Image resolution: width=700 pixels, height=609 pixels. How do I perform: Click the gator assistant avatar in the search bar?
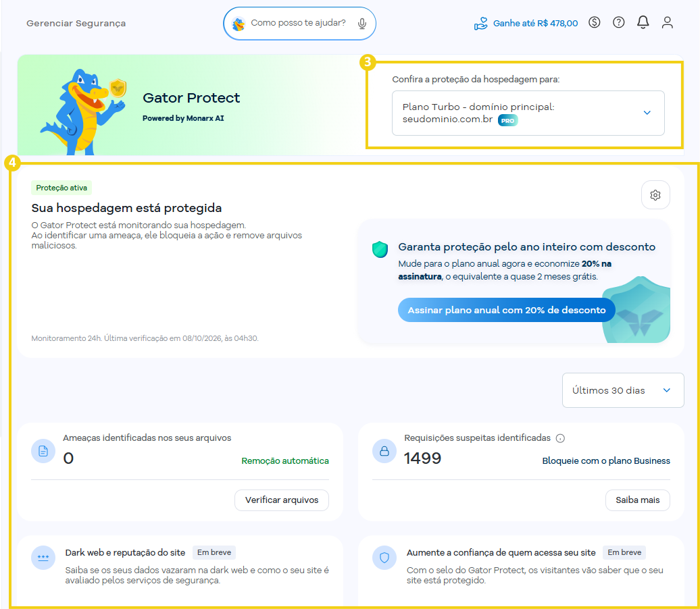pos(239,24)
